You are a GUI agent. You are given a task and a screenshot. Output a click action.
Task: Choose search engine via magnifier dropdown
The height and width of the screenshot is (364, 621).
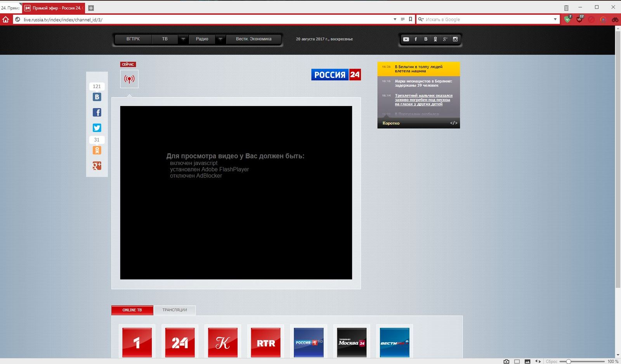(421, 19)
